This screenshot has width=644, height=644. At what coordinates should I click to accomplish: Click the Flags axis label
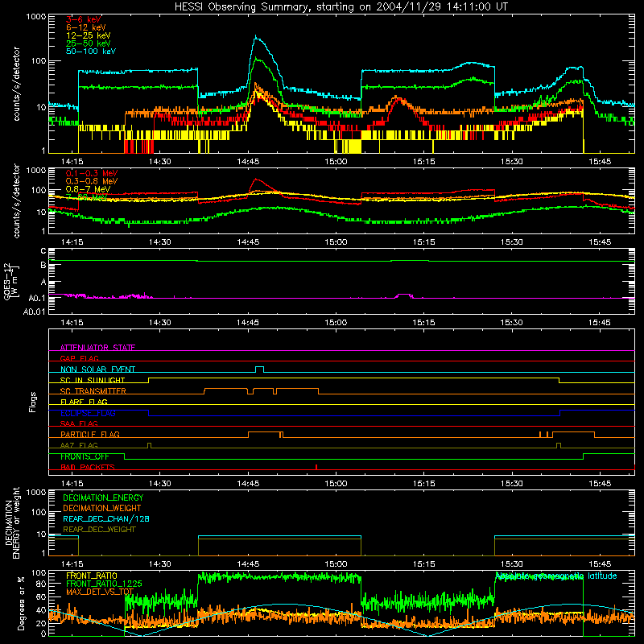coord(32,402)
